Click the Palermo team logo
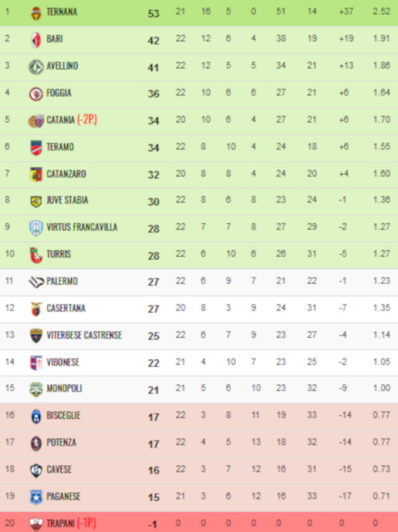The image size is (398, 532). 36,282
